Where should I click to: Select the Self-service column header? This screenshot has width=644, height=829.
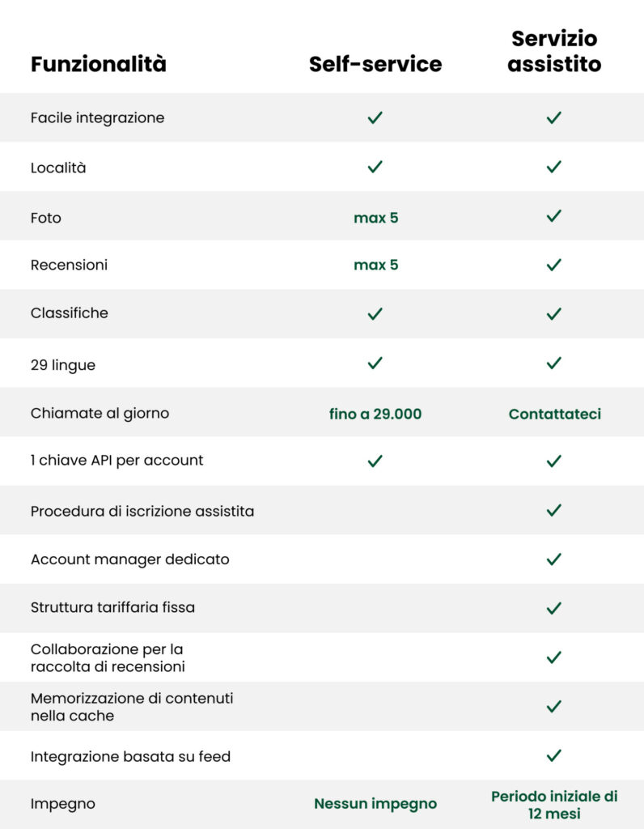[x=375, y=64]
